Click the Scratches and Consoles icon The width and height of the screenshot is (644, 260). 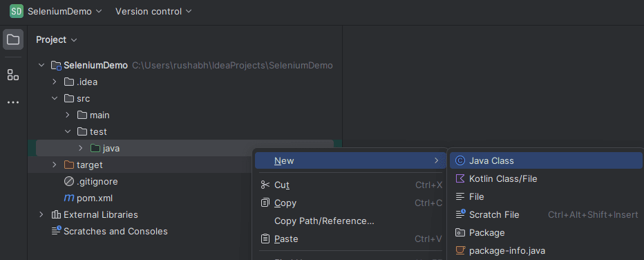pyautogui.click(x=56, y=231)
